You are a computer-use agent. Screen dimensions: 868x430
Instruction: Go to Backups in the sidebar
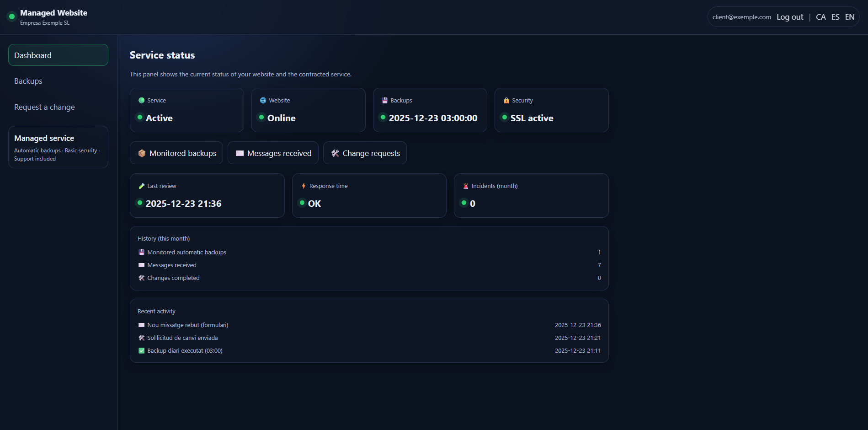click(28, 81)
